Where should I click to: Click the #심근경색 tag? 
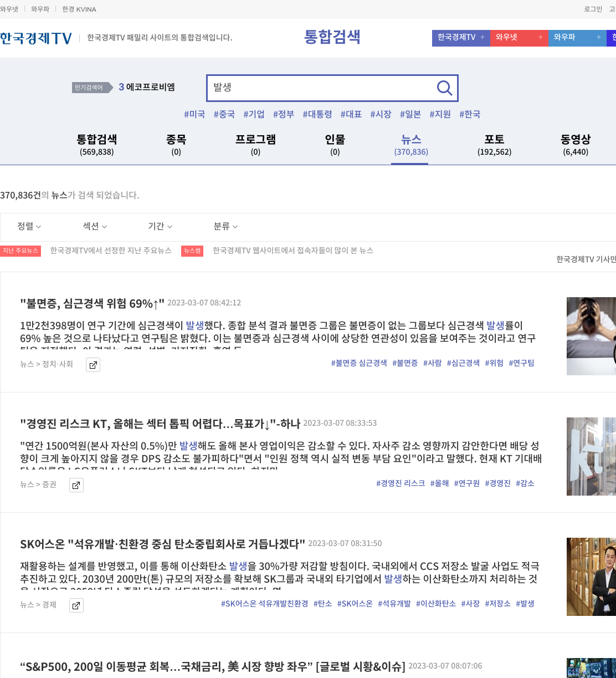click(x=463, y=363)
